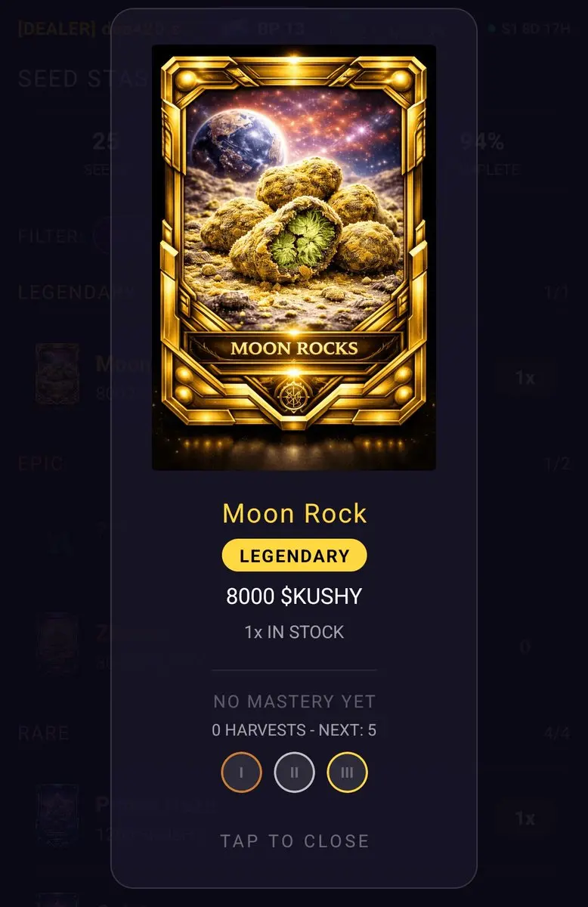This screenshot has width=588, height=907.
Task: Tap the yellow LEGENDARY rarity badge
Action: coord(294,556)
